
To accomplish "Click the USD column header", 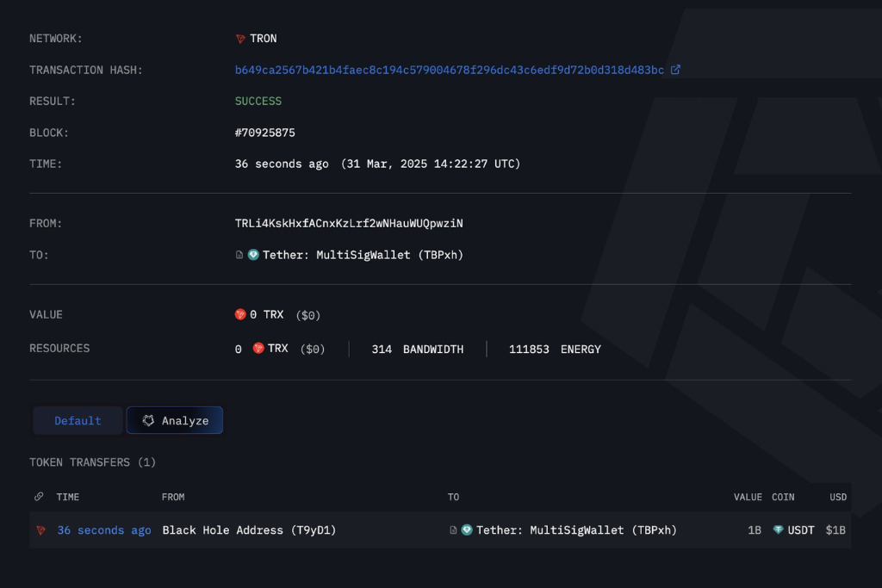I will (x=838, y=497).
